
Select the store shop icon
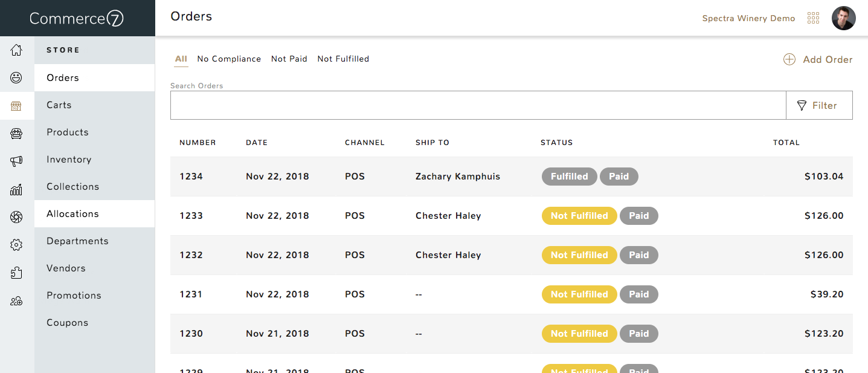16,106
